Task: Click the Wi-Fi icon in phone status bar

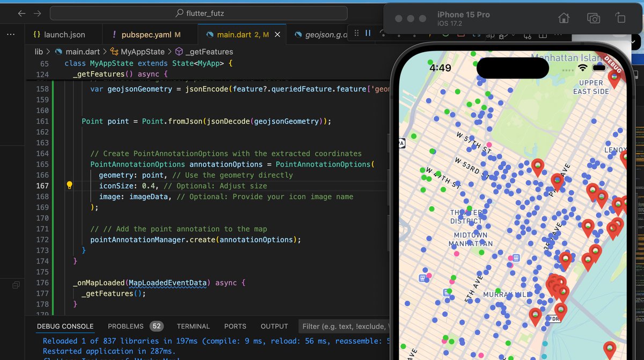Action: [583, 68]
